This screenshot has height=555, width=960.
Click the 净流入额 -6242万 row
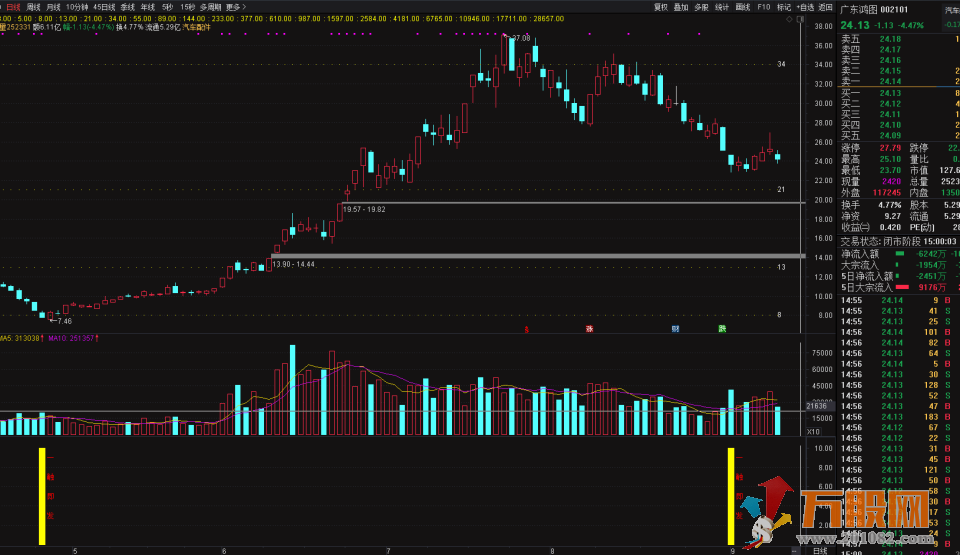pos(899,254)
